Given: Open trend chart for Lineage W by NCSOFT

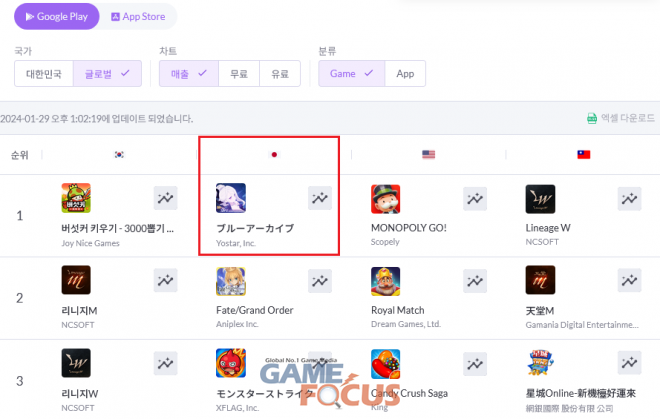Looking at the screenshot, I should point(629,199).
